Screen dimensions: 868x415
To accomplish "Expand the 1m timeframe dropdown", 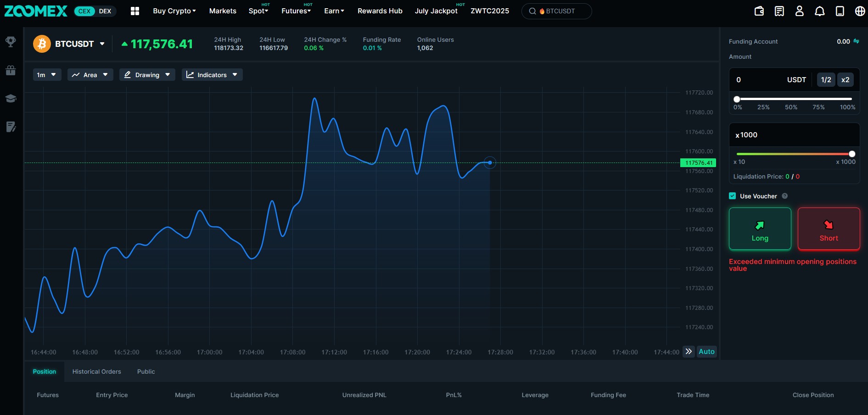I will point(47,75).
